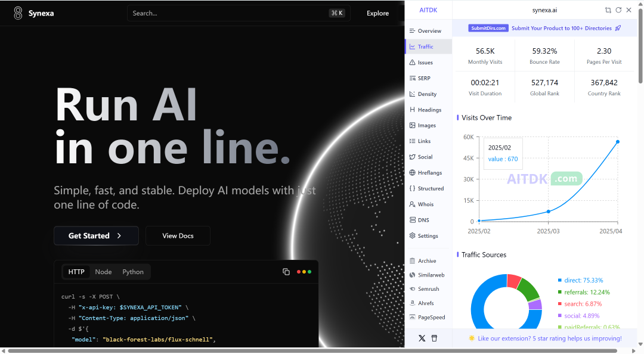Click the refresh icon in AITDK header

pos(618,10)
